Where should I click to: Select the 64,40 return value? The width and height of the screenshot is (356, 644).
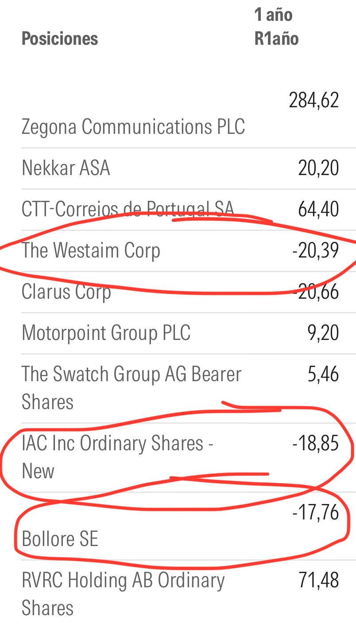[x=318, y=209]
